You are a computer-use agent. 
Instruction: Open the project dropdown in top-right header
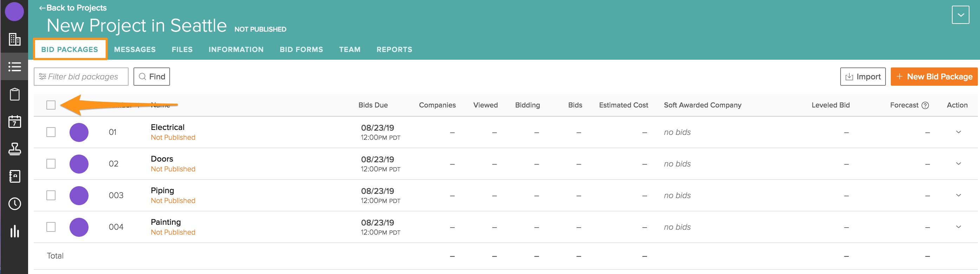[960, 15]
